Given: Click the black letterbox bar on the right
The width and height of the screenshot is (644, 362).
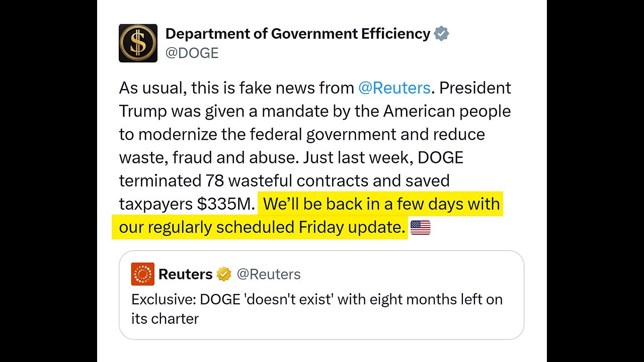Looking at the screenshot, I should 595,181.
